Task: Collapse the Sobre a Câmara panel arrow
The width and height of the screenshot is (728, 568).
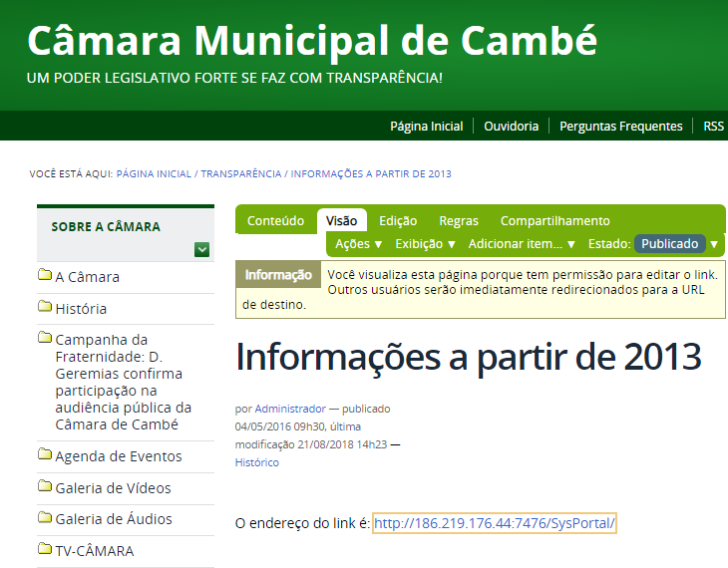Action: [x=202, y=249]
